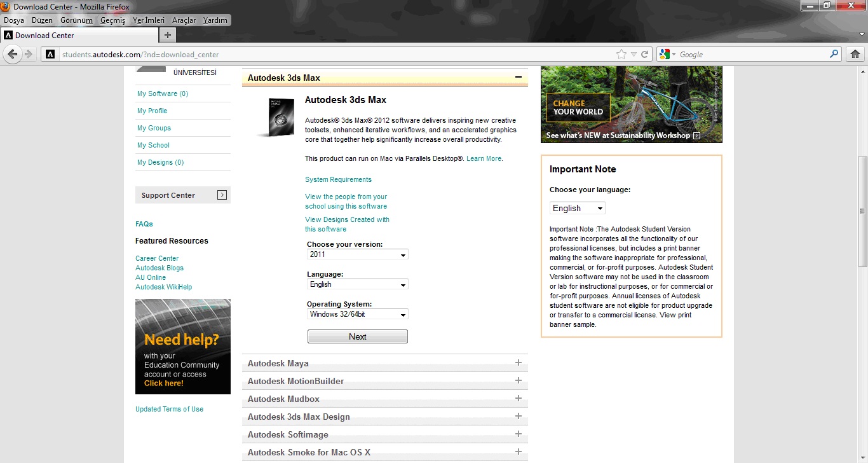The image size is (868, 463).
Task: Click the Need help banner image
Action: tap(183, 347)
